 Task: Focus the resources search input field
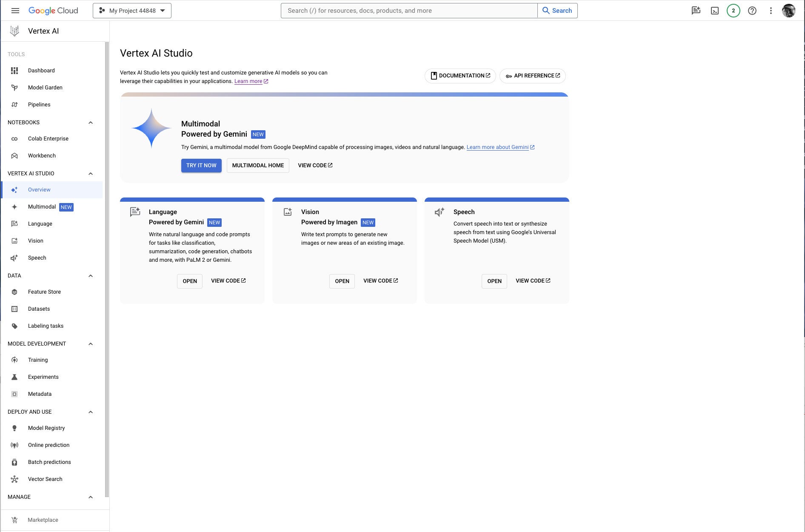(409, 11)
